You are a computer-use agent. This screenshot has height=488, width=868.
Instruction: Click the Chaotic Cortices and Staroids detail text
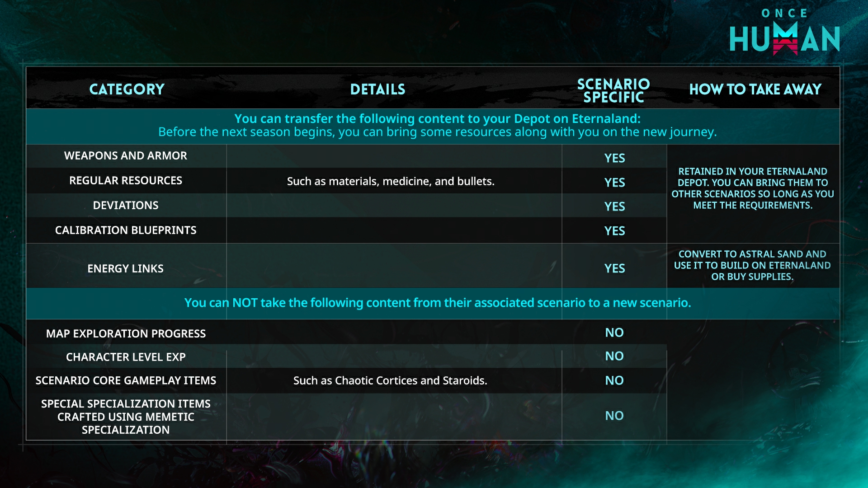(390, 381)
